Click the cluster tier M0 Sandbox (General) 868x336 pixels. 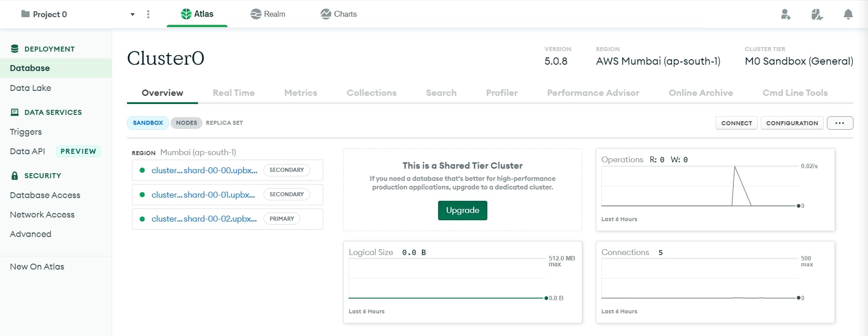[x=799, y=61]
